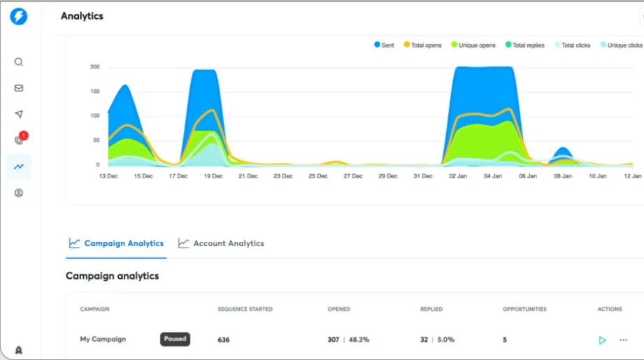
Task: Toggle the Sent series in the chart legend
Action: point(383,45)
